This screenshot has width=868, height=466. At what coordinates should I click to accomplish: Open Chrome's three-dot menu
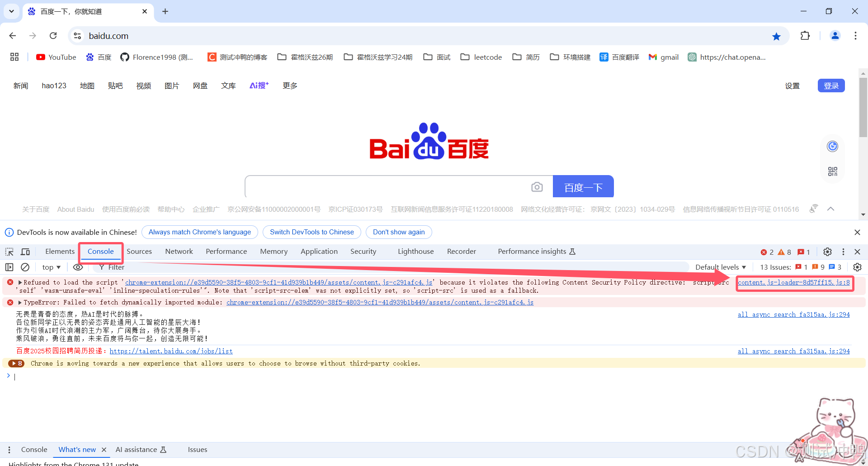click(855, 36)
